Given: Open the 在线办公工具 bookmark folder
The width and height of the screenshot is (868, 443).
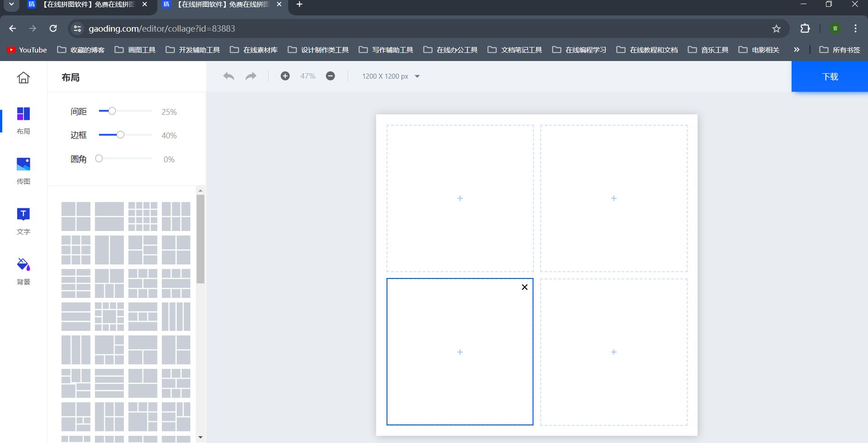Looking at the screenshot, I should [450, 50].
